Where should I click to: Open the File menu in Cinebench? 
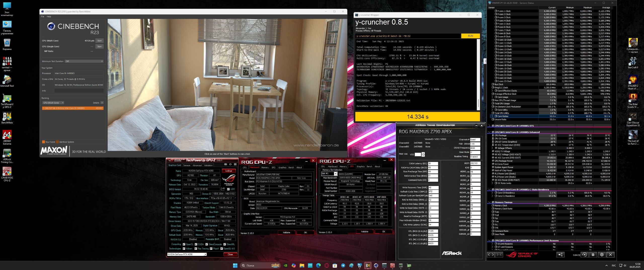(43, 17)
